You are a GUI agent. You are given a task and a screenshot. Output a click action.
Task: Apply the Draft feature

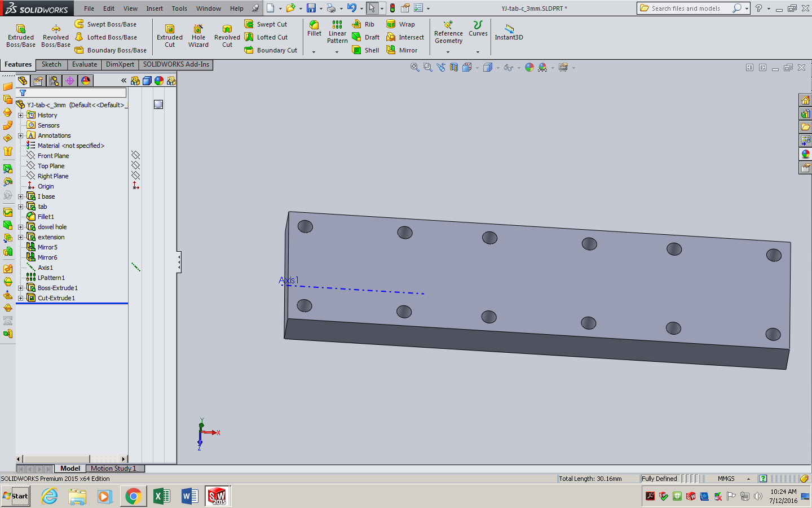click(x=365, y=37)
